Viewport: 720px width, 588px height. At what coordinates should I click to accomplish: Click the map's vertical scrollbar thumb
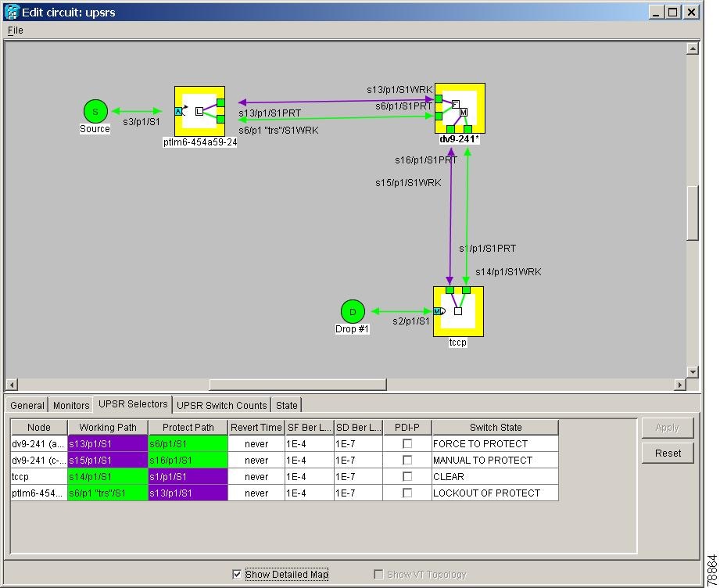click(693, 212)
